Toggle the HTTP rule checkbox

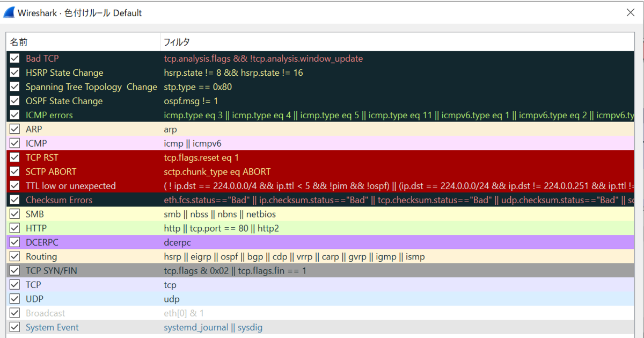tap(14, 228)
